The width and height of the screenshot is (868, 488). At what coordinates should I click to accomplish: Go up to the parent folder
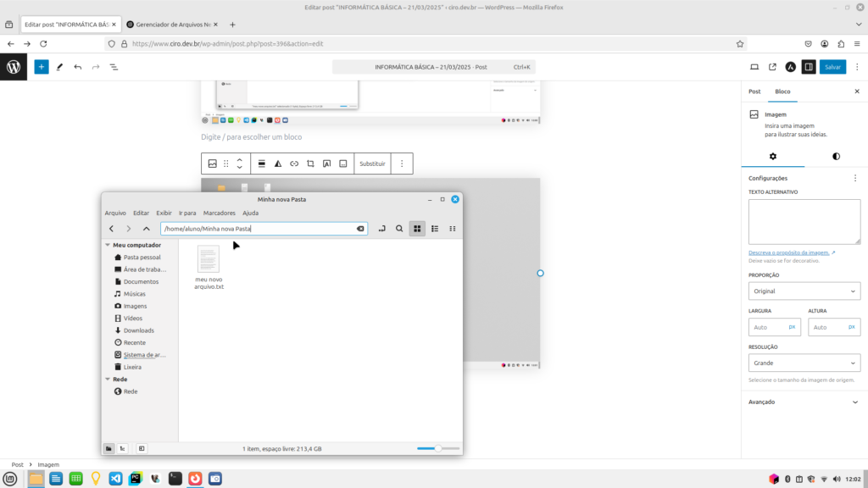(x=147, y=229)
